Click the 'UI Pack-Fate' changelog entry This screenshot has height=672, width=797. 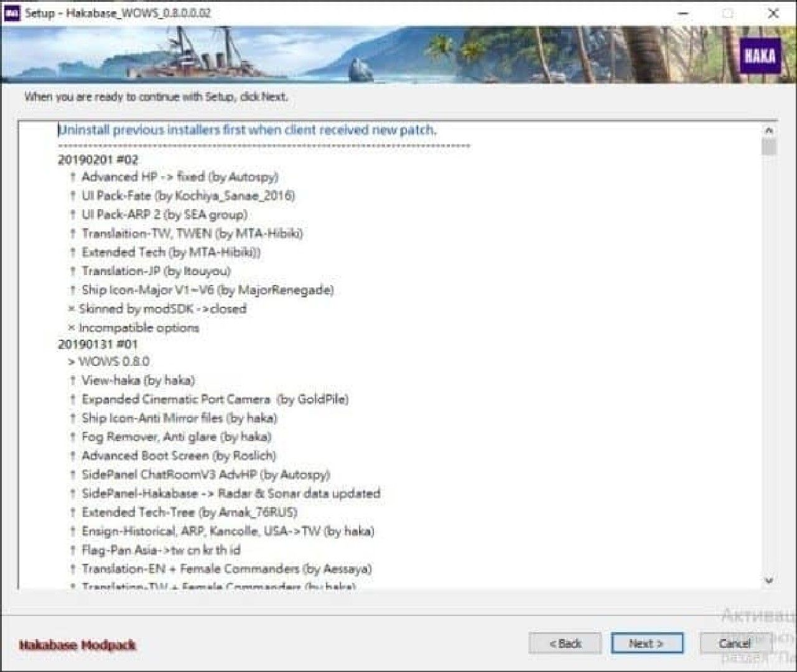click(x=182, y=195)
